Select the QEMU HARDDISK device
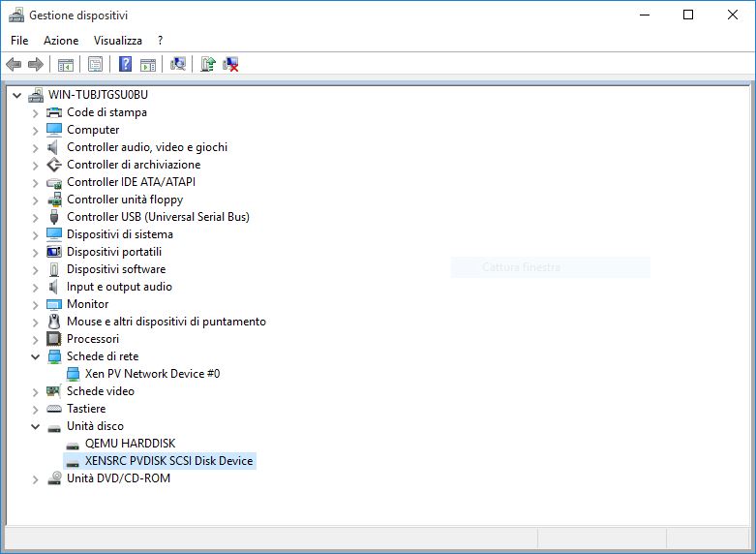The height and width of the screenshot is (554, 756). coord(130,444)
